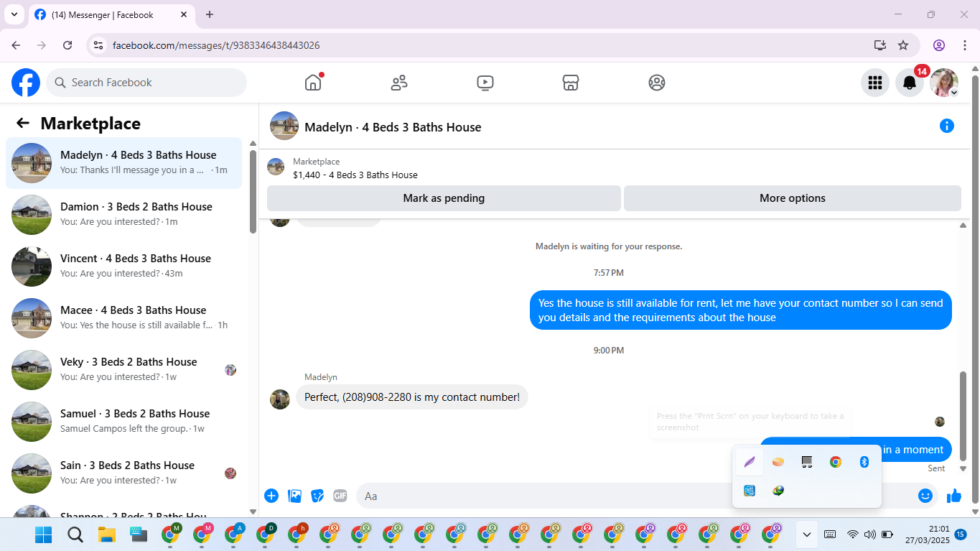Click the conversation information icon
This screenshot has height=551, width=980.
pos(947,126)
